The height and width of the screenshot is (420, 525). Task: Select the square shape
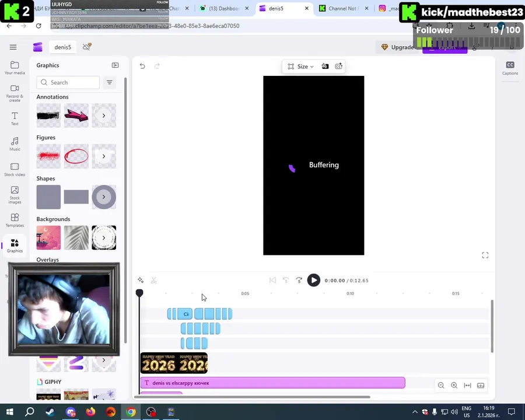(48, 197)
